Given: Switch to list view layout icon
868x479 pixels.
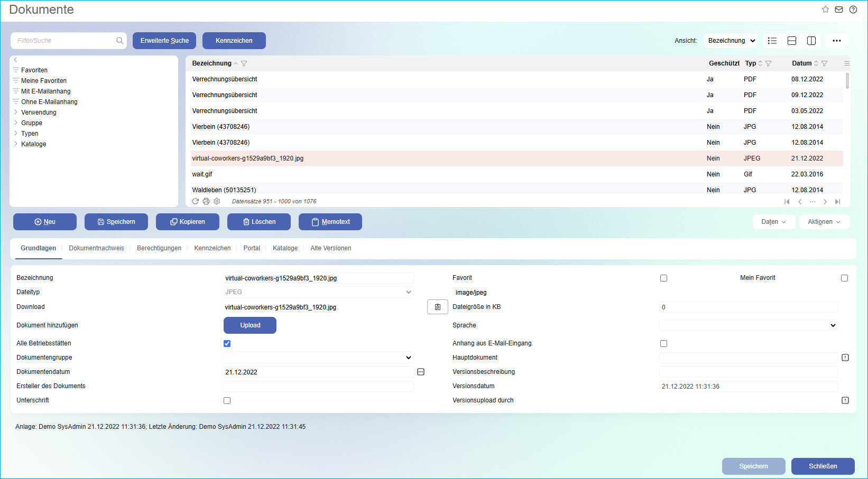Looking at the screenshot, I should (x=772, y=41).
